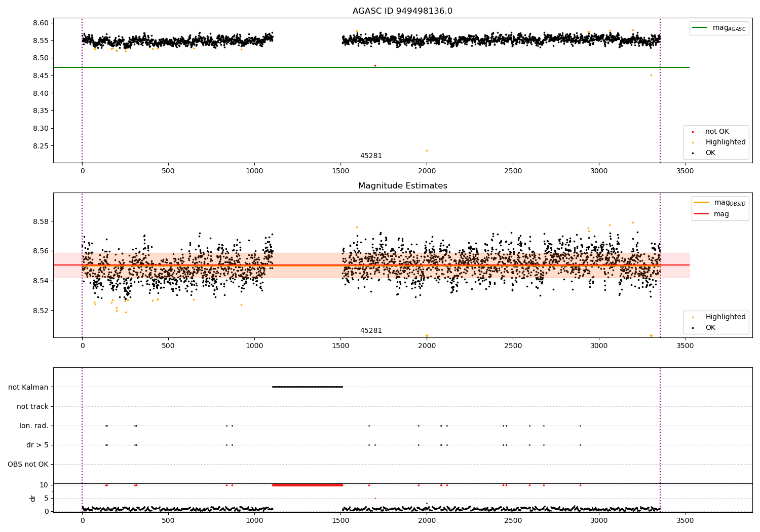The image size is (760, 532).
Task: Click the 8.58 tick on Magnitude Estimates plot
Action: 41,222
